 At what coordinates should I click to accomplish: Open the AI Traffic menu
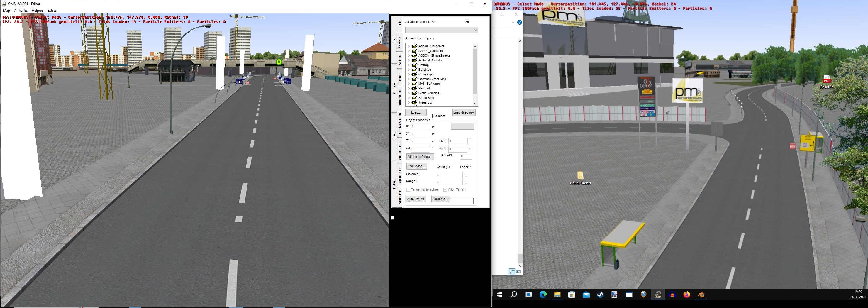pyautogui.click(x=21, y=11)
